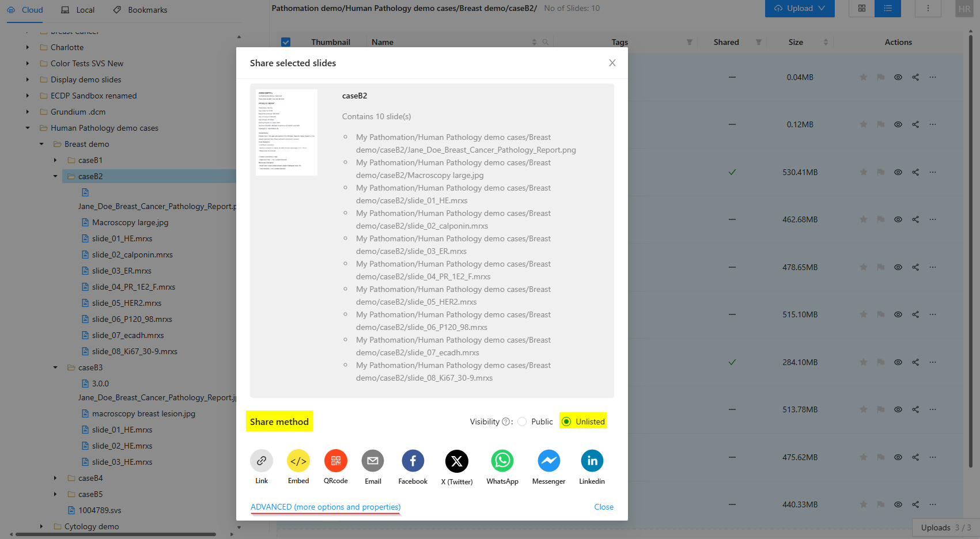Click the Link share method icon
The height and width of the screenshot is (539, 980).
(x=262, y=461)
